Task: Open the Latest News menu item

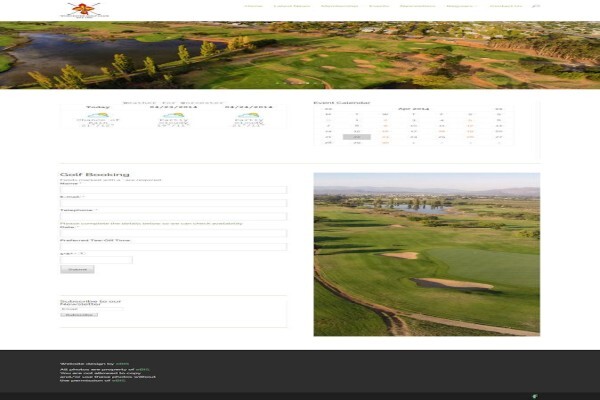Action: click(292, 6)
